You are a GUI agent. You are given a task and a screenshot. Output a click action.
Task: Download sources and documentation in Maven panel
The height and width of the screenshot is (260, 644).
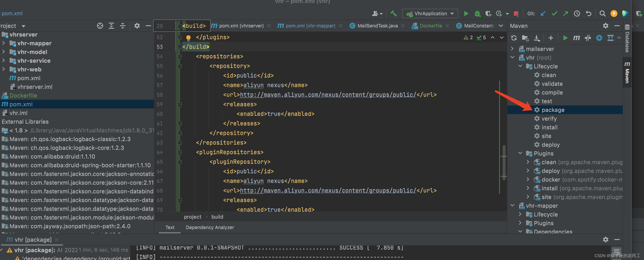[x=537, y=38]
